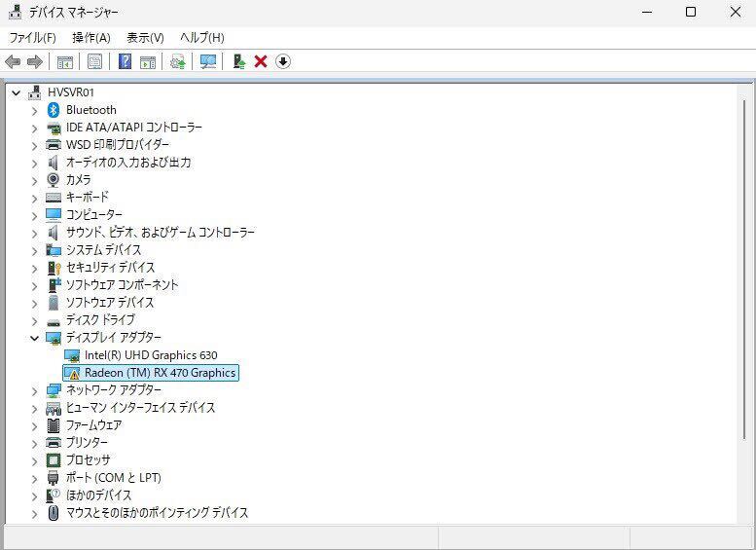Screen dimensions: 756x550
Task: Expand WSD 印刷プロバイダー category
Action: [x=34, y=146]
